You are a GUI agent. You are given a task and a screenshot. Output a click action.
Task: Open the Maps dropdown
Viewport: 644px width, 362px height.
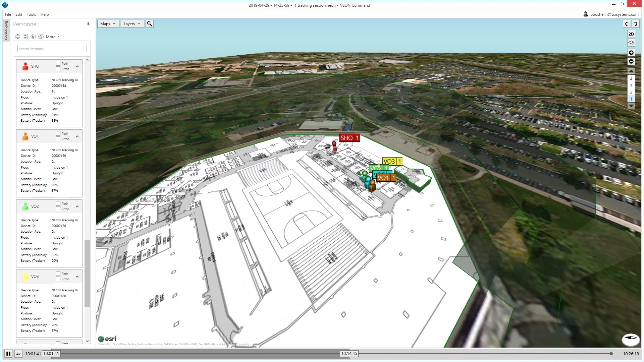108,24
